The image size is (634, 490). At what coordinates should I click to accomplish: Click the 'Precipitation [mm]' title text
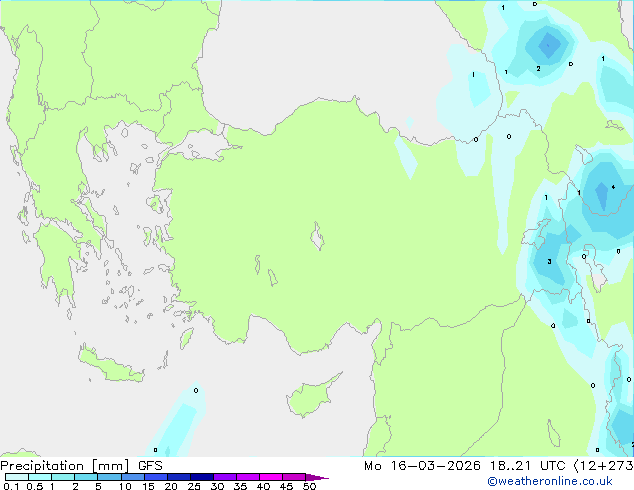coord(65,466)
